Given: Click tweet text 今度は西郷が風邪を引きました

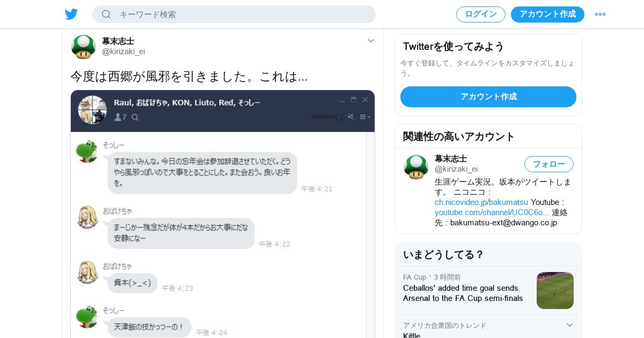Looking at the screenshot, I should pos(189,77).
